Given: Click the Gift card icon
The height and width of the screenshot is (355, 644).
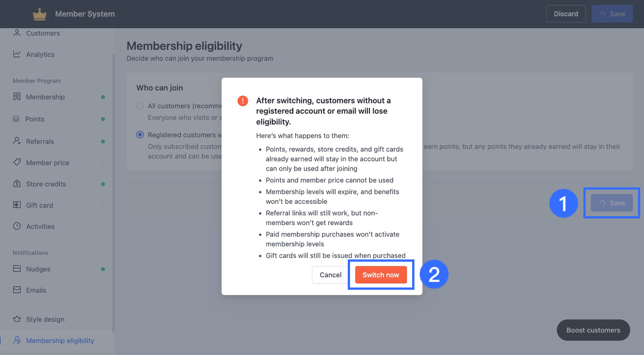Looking at the screenshot, I should [x=17, y=205].
